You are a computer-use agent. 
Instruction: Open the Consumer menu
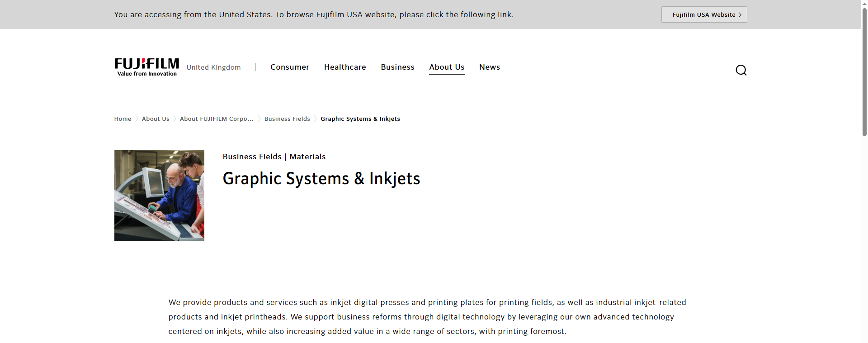click(x=289, y=67)
